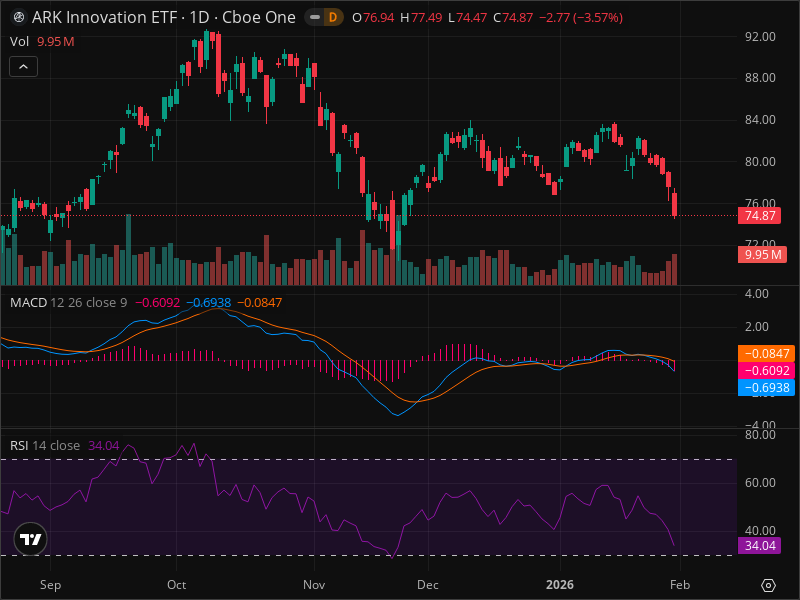Click the orange -0.0847 signal value label
This screenshot has height=600, width=800.
pyautogui.click(x=766, y=354)
